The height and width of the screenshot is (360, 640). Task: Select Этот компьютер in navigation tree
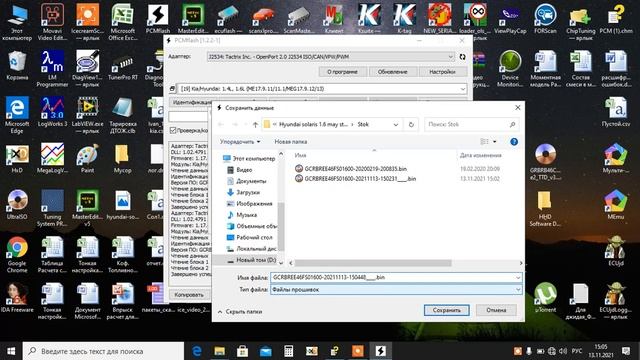coord(249,158)
